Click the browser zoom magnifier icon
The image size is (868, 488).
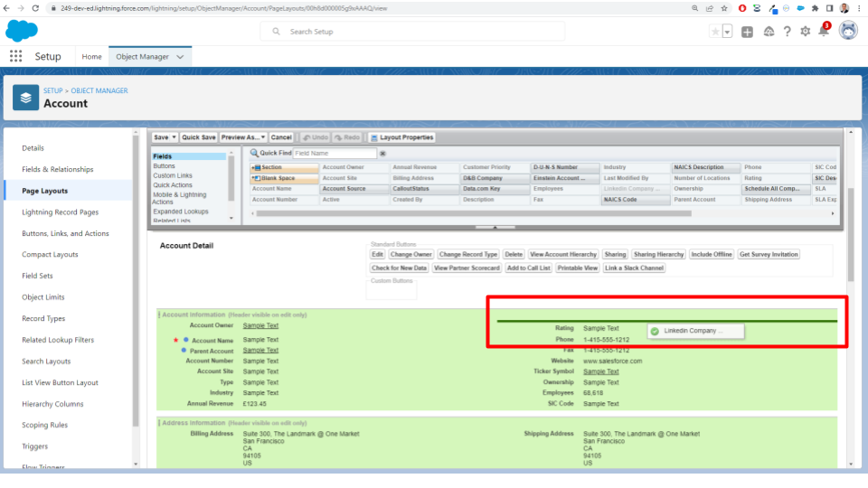pos(694,8)
